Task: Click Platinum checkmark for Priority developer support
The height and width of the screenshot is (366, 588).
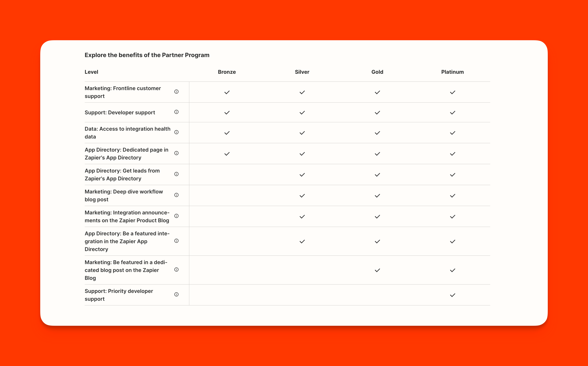Action: pos(452,295)
